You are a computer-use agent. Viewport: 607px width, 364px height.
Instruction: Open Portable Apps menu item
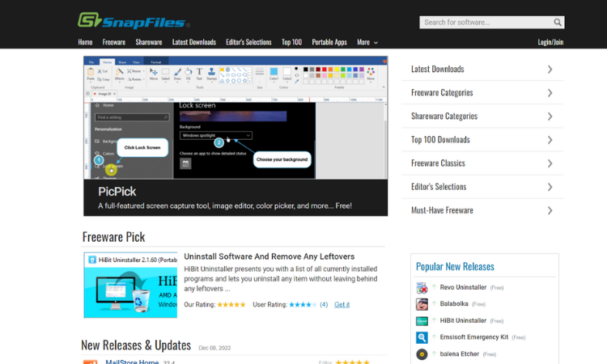click(x=329, y=42)
